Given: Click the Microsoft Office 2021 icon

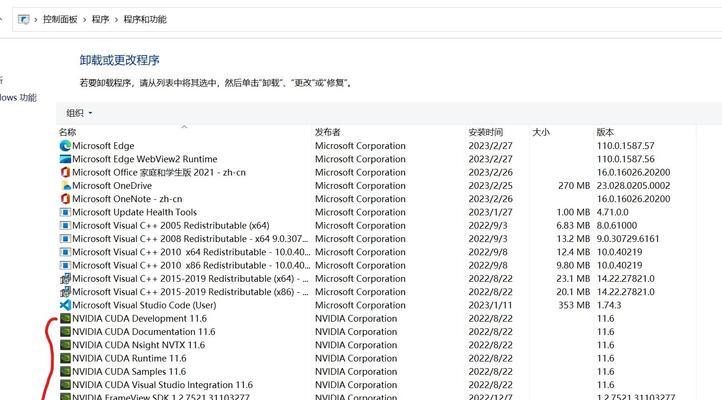Looking at the screenshot, I should [x=65, y=172].
